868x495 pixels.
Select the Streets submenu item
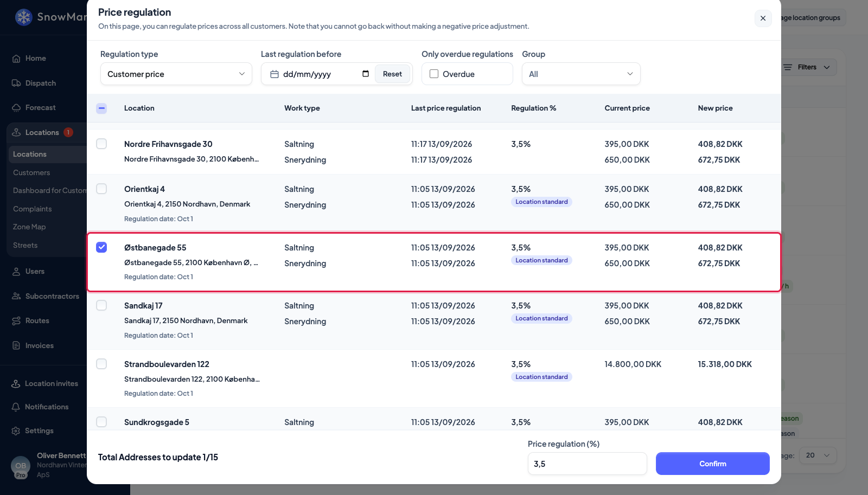pyautogui.click(x=25, y=245)
